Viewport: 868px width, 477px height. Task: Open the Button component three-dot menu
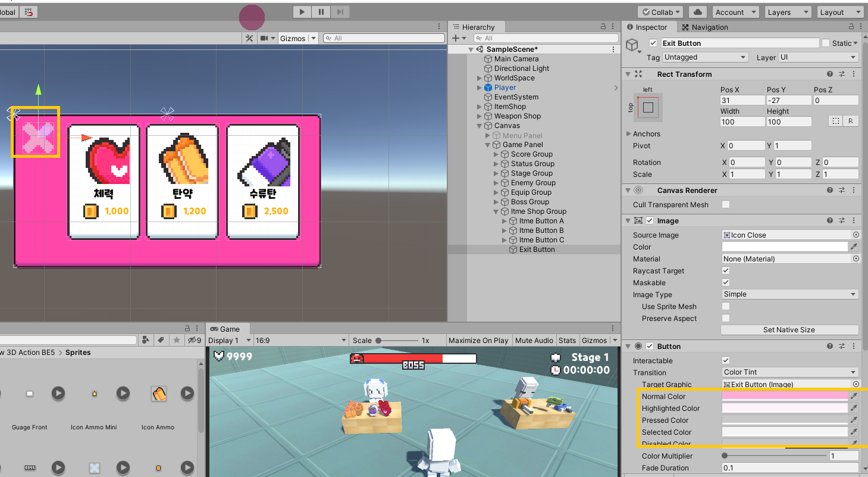tap(854, 346)
